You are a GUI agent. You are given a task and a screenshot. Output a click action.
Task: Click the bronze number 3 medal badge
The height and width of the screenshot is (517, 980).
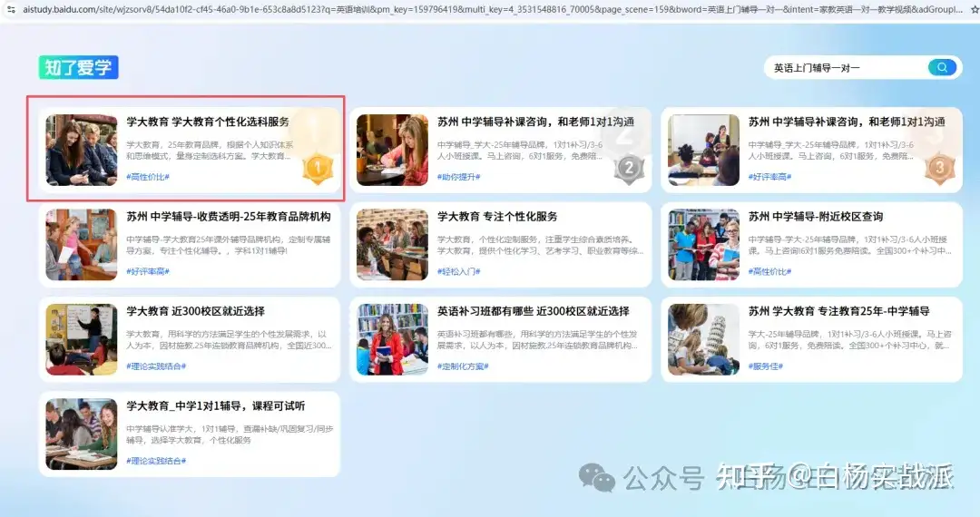coord(939,168)
